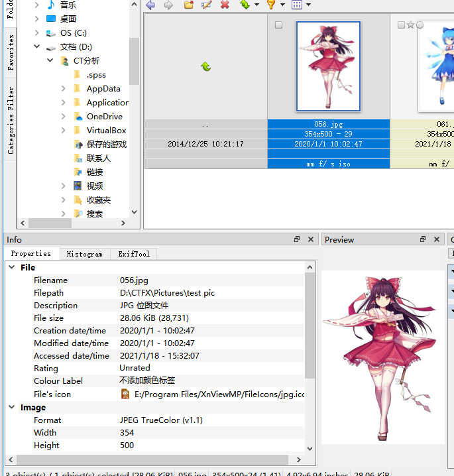Create a new folder from toolbar
454x476 pixels.
pyautogui.click(x=189, y=5)
